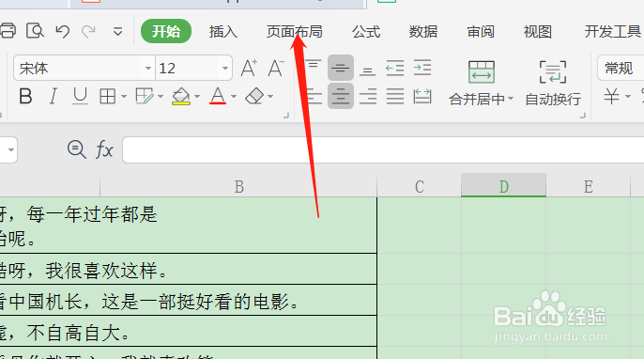This screenshot has height=359, width=644.
Task: Open the 审阅 tab
Action: (480, 32)
